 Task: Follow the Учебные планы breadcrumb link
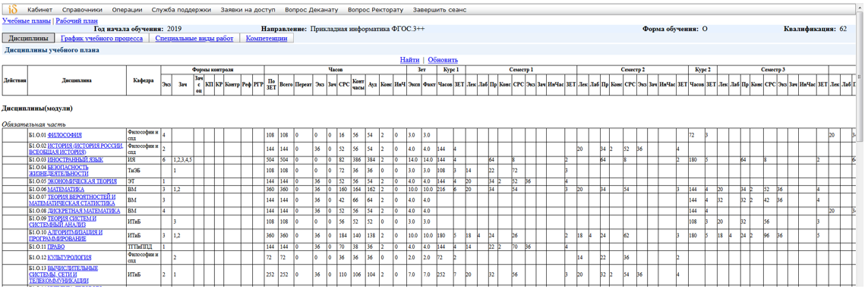(x=27, y=20)
